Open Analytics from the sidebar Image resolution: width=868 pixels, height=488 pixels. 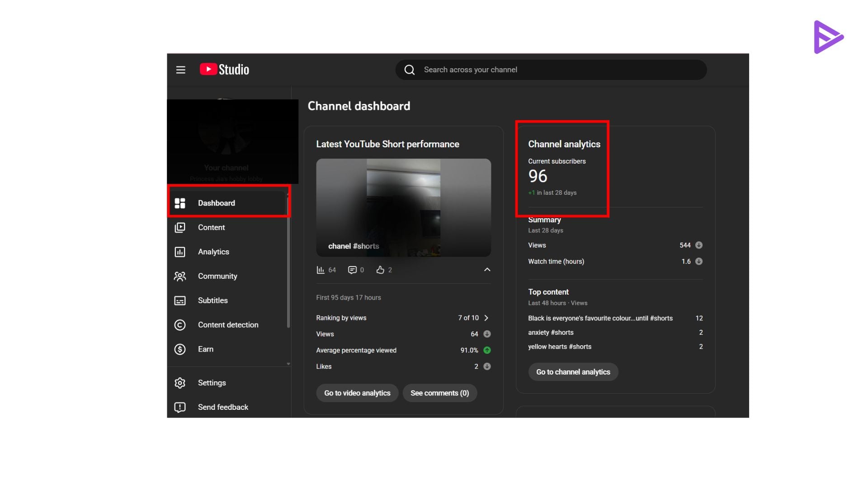click(180, 252)
